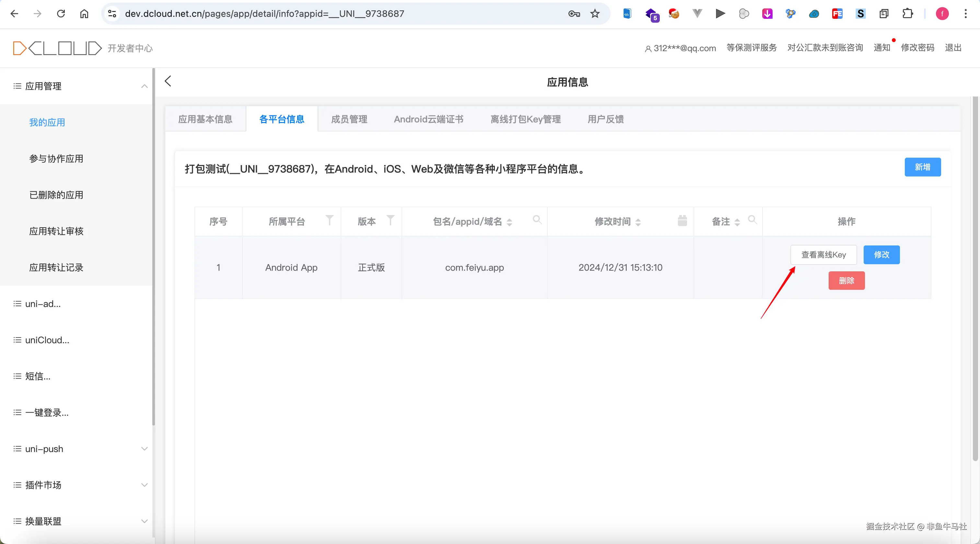The width and height of the screenshot is (980, 544).
Task: Switch to the 离线打包Key管理 tab
Action: point(525,119)
